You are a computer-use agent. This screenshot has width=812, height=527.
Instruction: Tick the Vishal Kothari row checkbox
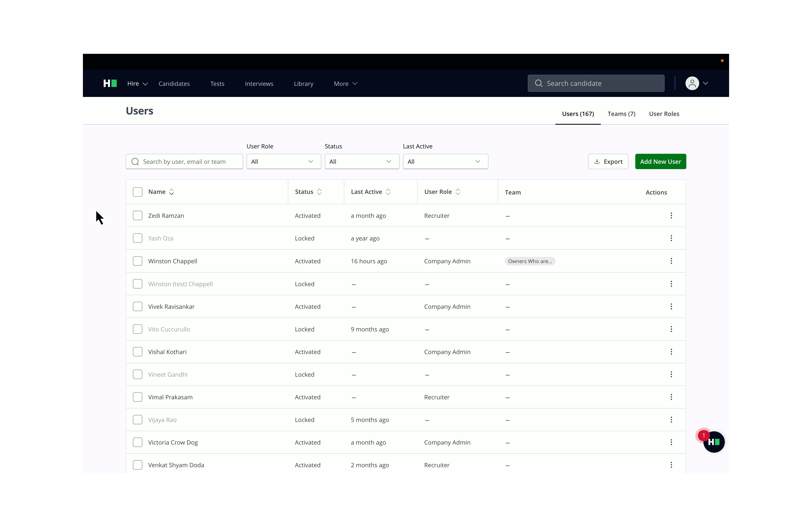point(137,352)
